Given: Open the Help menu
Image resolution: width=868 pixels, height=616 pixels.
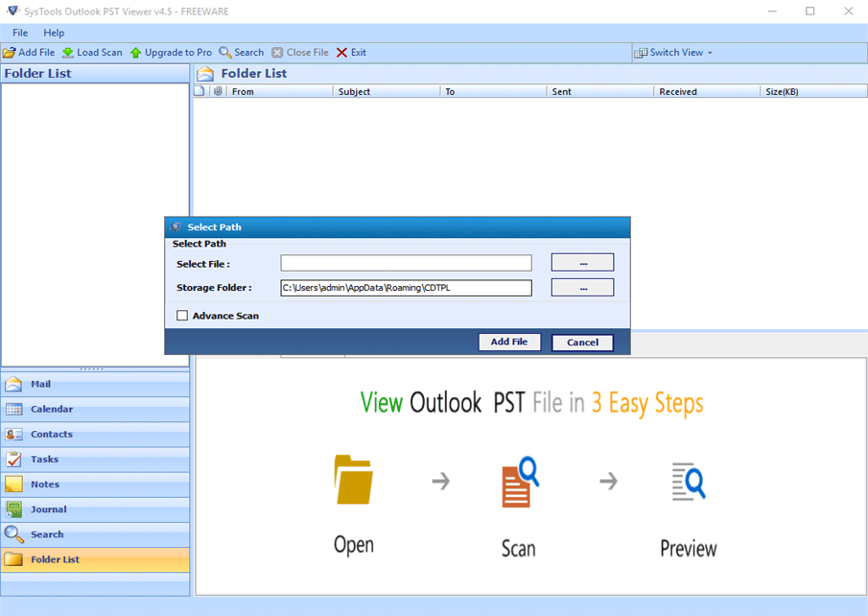Looking at the screenshot, I should tap(54, 33).
